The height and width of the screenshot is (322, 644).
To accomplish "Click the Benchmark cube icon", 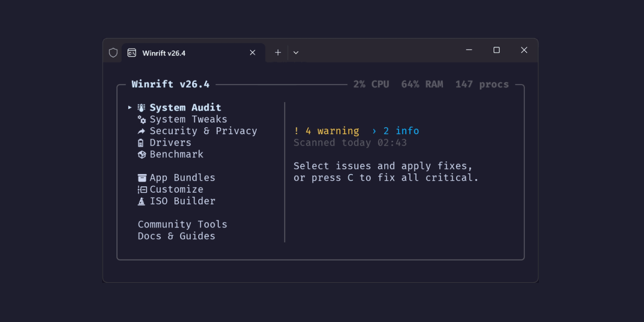I will coord(142,154).
